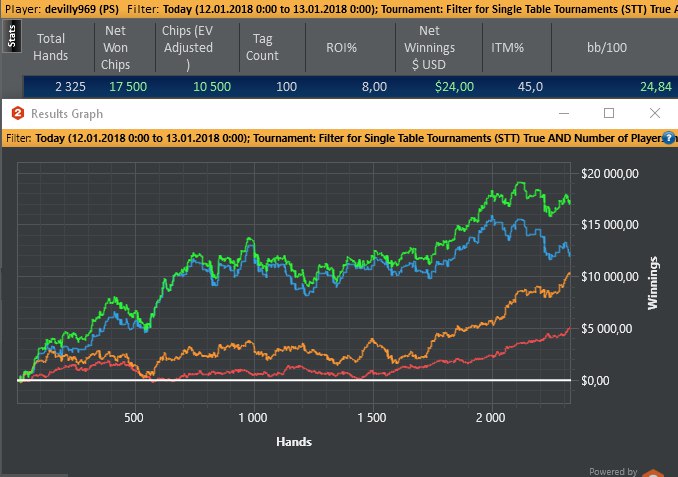
Task: Click the $15 000,00 axis label
Action: point(610,225)
